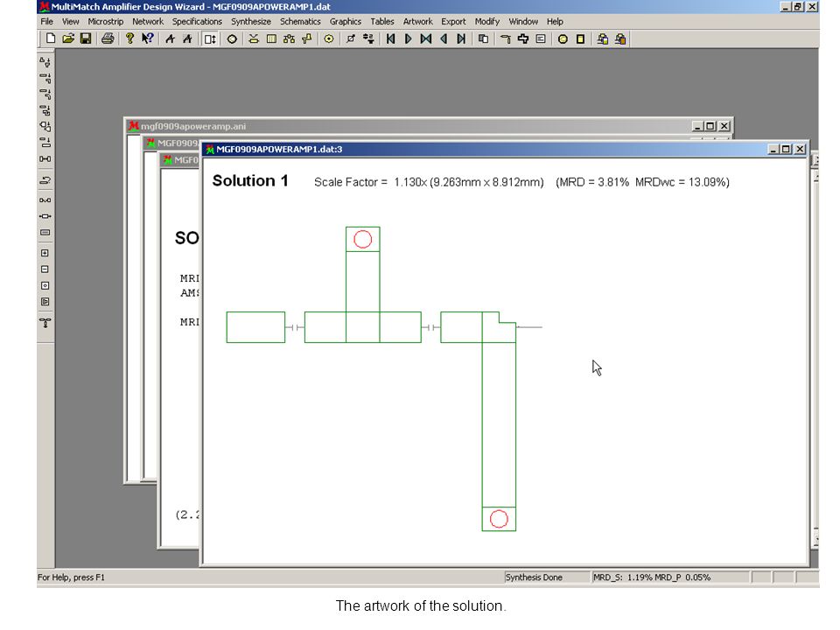This screenshot has width=840, height=630.
Task: Open the Artwork menu
Action: pyautogui.click(x=418, y=21)
